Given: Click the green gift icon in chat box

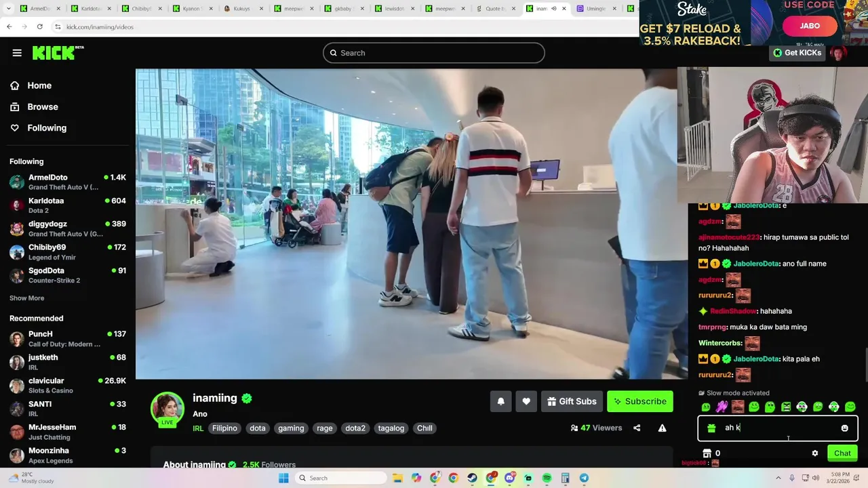Looking at the screenshot, I should point(711,428).
